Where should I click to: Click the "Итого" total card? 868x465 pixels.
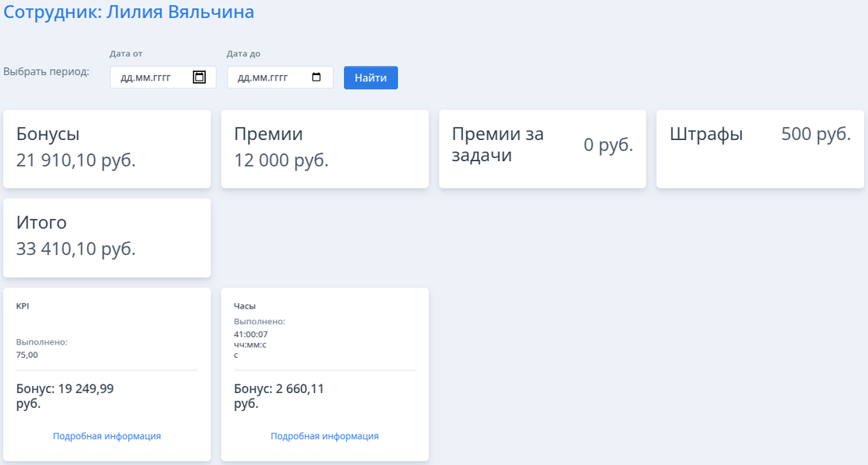point(106,238)
